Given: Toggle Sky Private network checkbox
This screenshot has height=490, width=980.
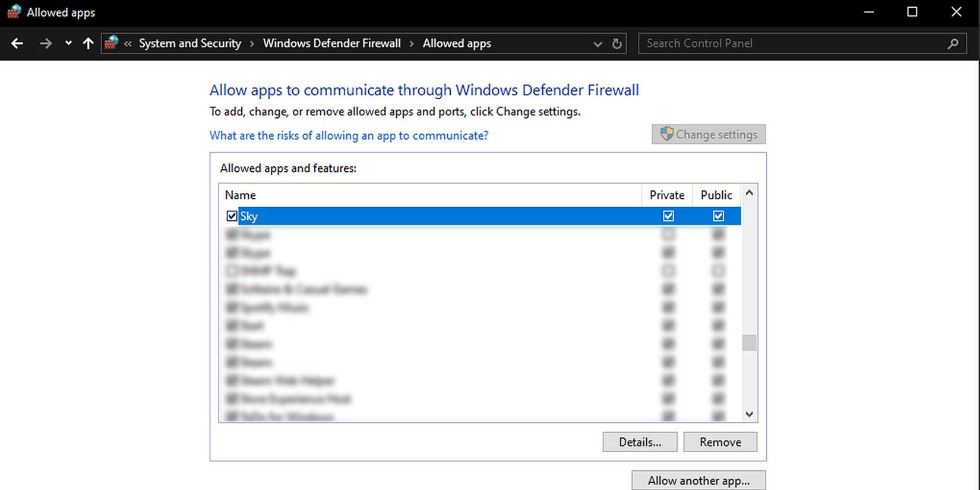Looking at the screenshot, I should tap(668, 216).
